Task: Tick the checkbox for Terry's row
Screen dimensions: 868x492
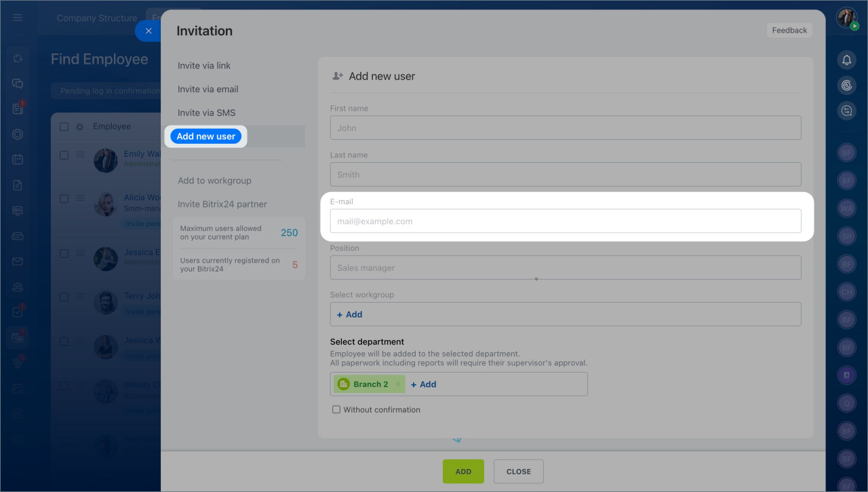Action: pos(64,297)
